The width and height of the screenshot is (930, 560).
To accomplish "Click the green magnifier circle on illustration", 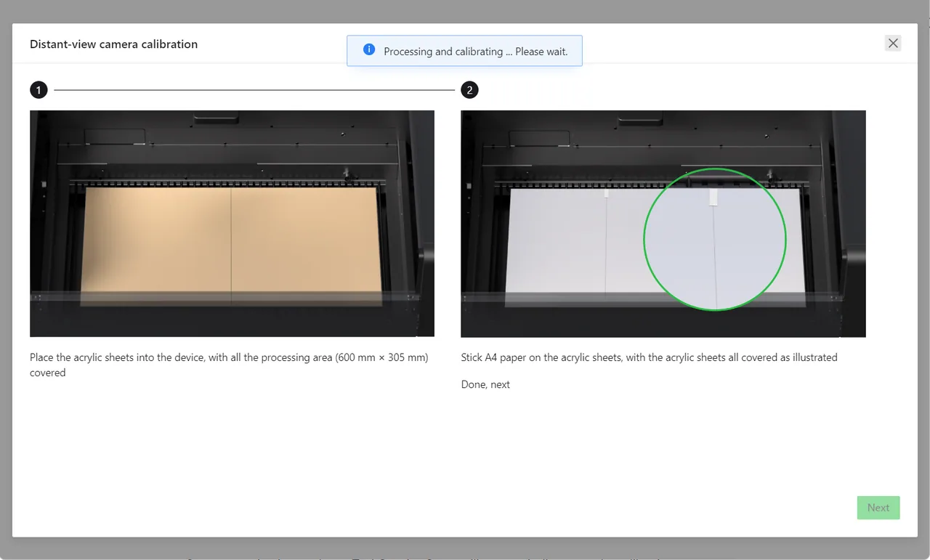I will [715, 240].
